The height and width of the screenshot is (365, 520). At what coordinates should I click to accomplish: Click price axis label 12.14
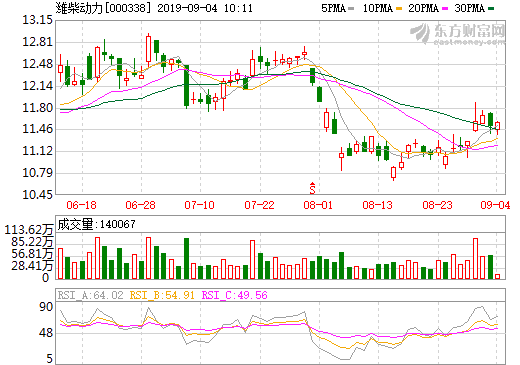pos(37,86)
